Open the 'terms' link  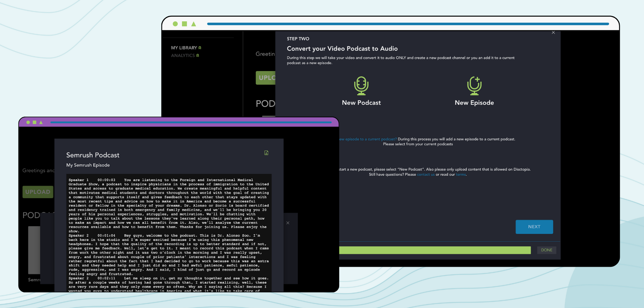click(461, 175)
